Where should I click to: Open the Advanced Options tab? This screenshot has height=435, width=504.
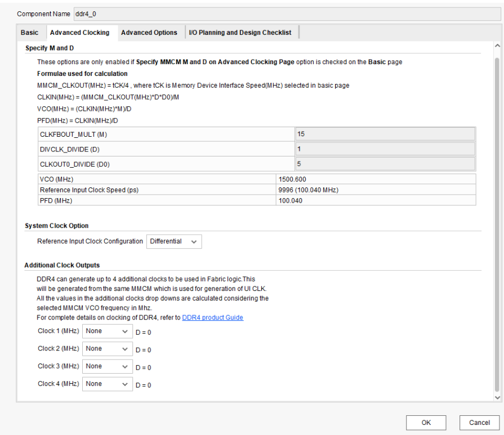pos(149,33)
